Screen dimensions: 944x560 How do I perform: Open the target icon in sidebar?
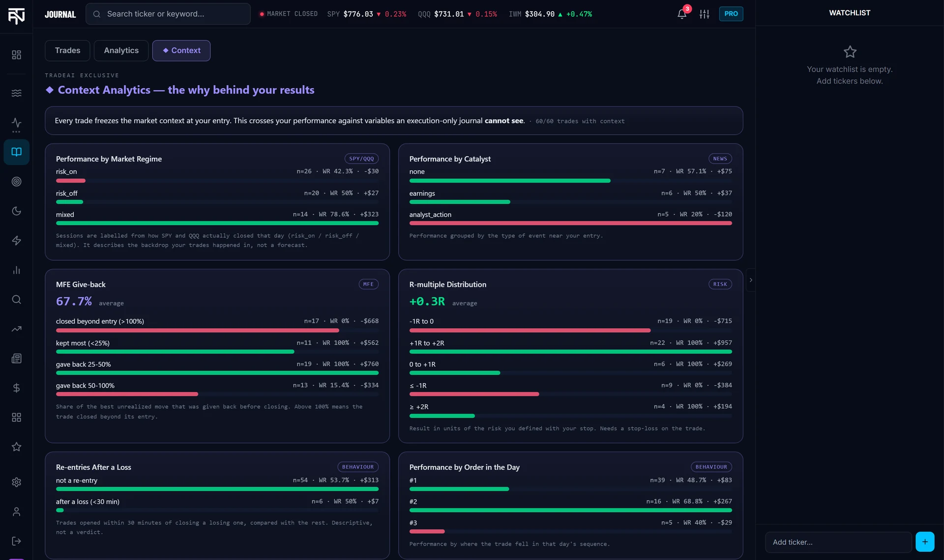(16, 182)
